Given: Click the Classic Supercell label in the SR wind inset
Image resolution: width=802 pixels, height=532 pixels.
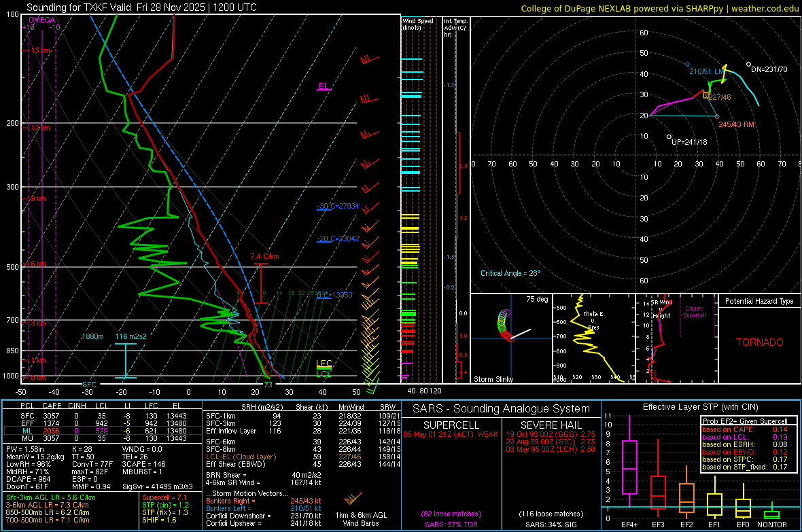Looking at the screenshot, I should coord(695,312).
